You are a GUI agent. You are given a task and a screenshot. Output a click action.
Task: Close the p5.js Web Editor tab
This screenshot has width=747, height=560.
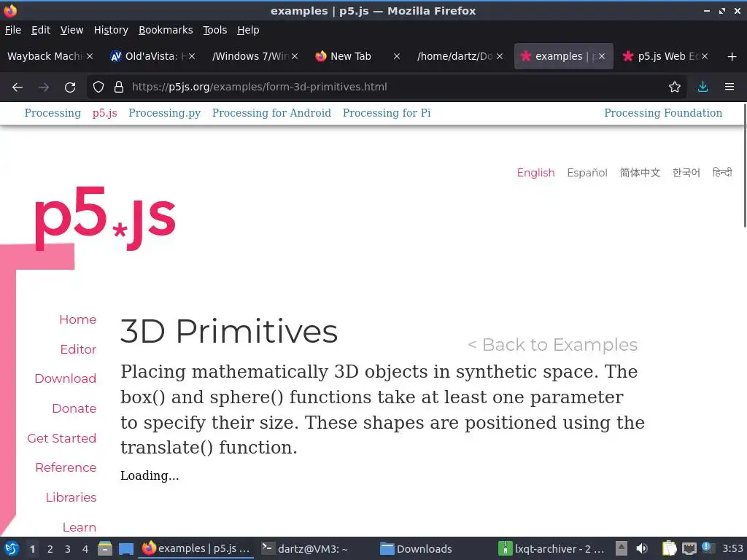[705, 56]
